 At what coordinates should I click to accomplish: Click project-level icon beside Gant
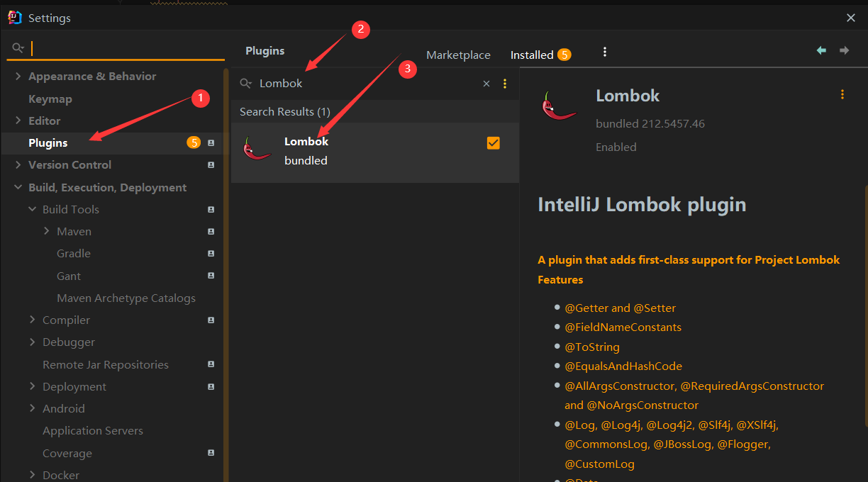tap(211, 276)
